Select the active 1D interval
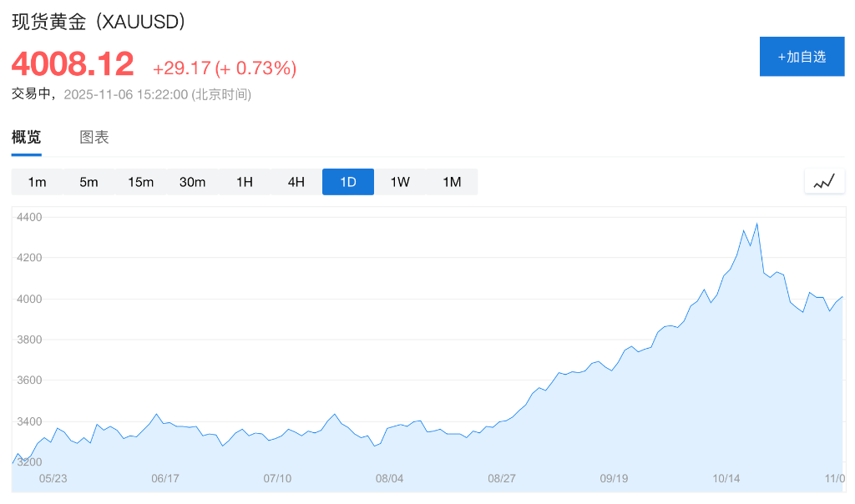This screenshot has width=855, height=504. 347,181
